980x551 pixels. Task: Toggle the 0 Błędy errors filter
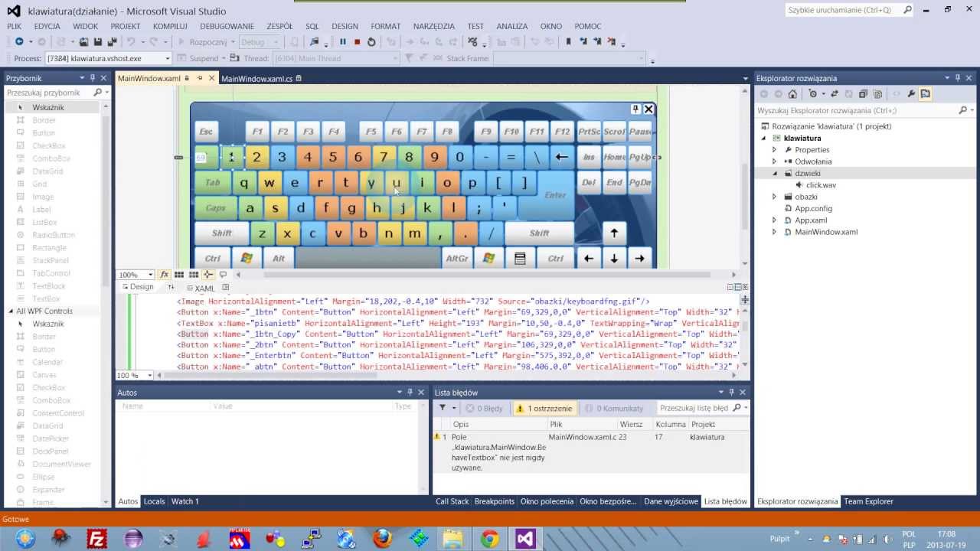[485, 408]
